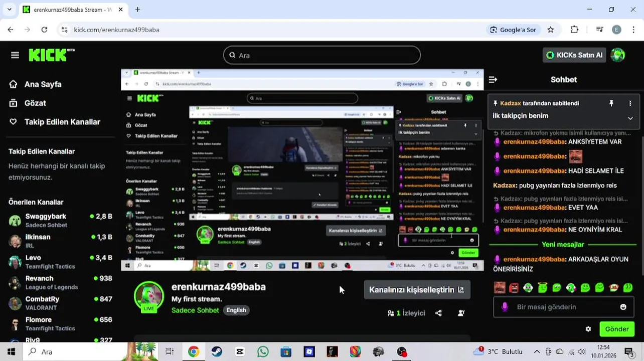Open the ilkinsan recommended channel

(60, 241)
